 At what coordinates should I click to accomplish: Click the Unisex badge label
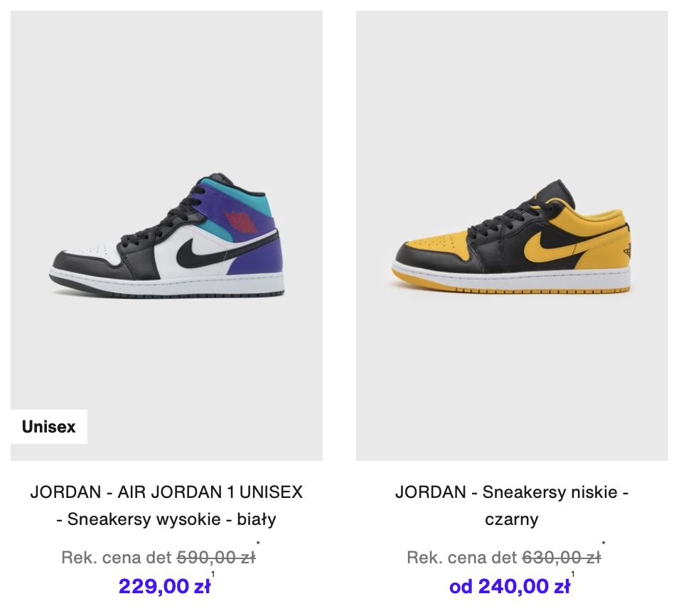[48, 427]
